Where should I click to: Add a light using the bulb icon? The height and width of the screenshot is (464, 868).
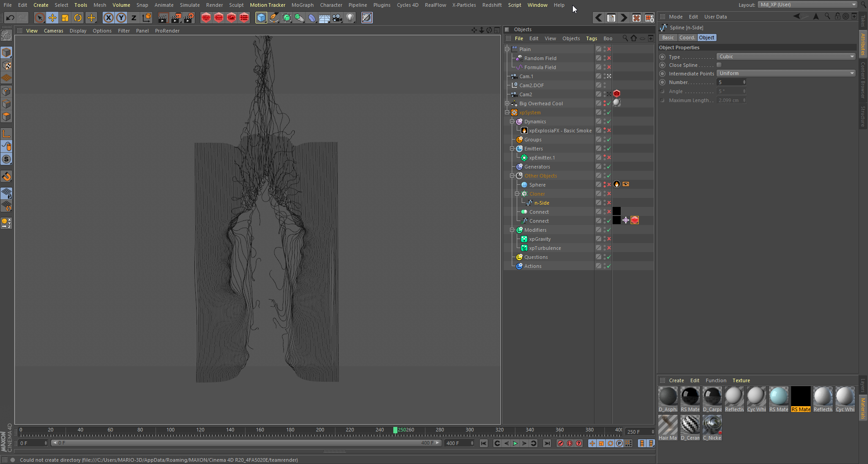click(350, 18)
